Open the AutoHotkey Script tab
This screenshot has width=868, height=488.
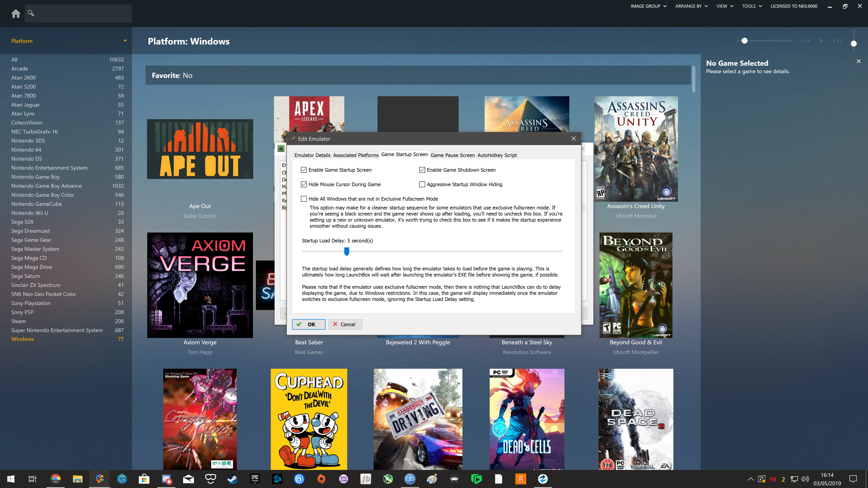(x=497, y=155)
